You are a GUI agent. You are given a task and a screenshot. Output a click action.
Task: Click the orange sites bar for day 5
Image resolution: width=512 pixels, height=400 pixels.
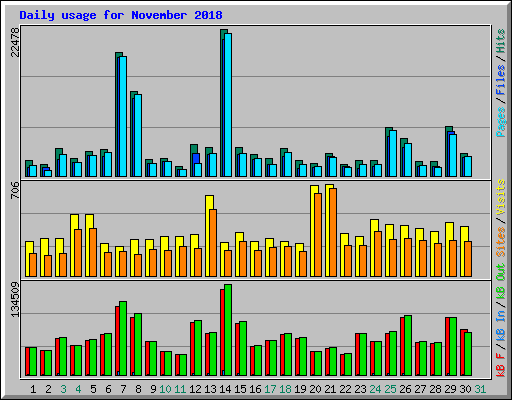pyautogui.click(x=93, y=252)
